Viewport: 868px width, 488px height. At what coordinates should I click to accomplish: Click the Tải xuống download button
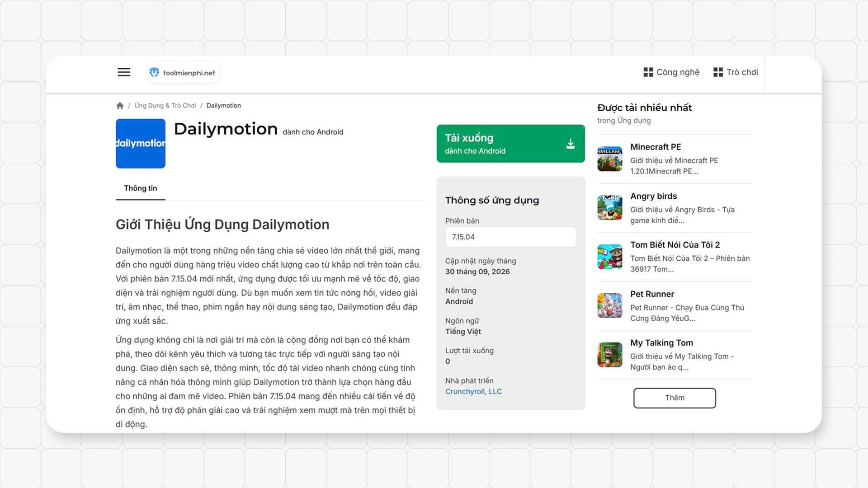(511, 144)
